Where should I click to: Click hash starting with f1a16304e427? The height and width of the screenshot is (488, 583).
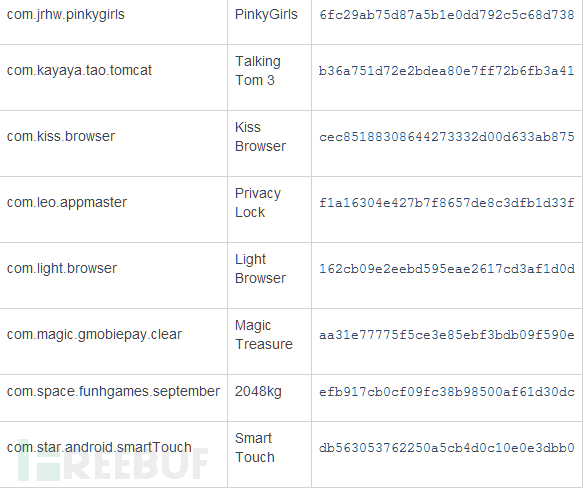point(447,203)
